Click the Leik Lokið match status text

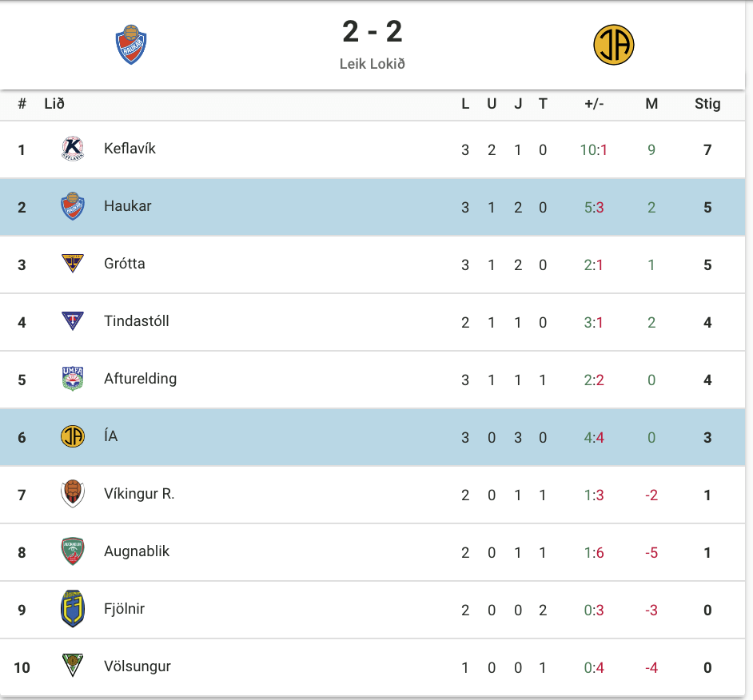(373, 64)
